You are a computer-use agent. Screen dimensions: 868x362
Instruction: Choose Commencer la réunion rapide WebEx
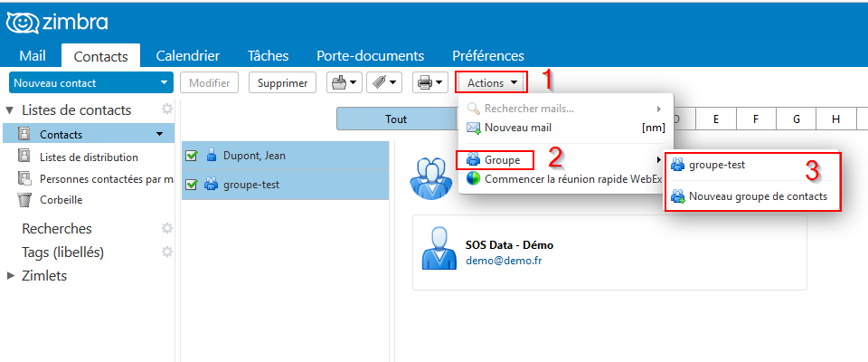pyautogui.click(x=565, y=178)
